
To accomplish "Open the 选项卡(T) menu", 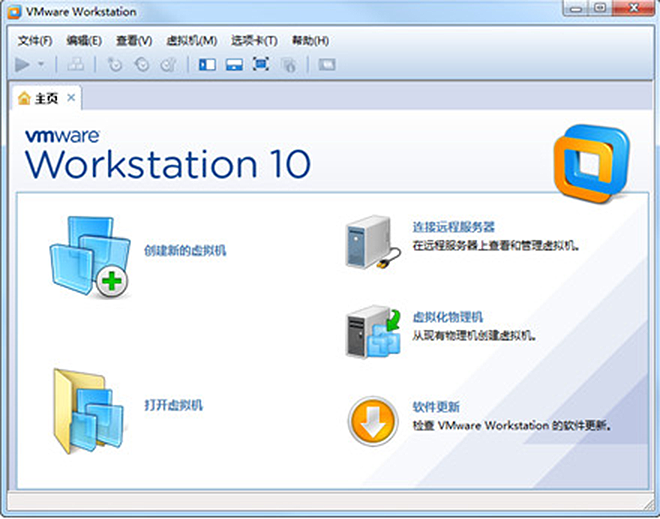I will (x=254, y=41).
